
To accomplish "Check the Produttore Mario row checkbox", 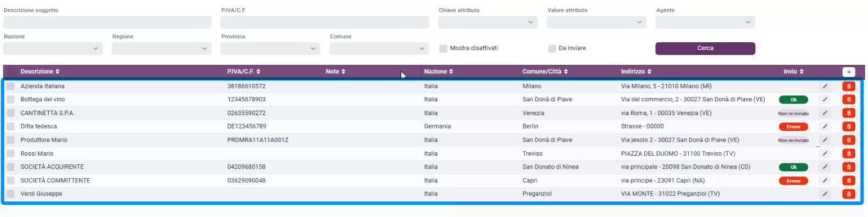I will 10,140.
